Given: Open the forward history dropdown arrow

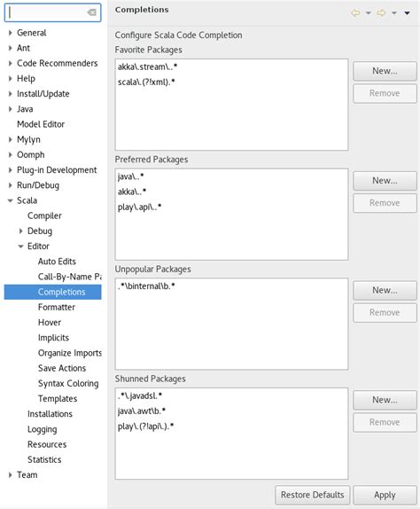Looking at the screenshot, I should tap(393, 13).
